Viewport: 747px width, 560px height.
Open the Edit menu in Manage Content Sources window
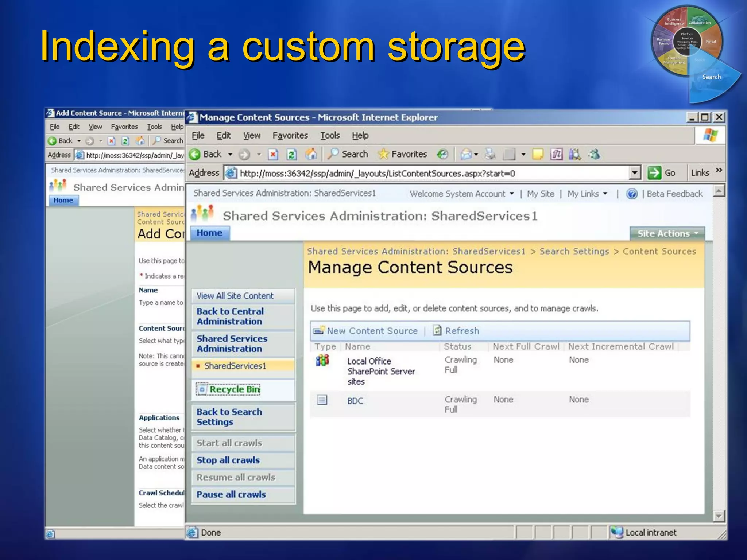224,135
